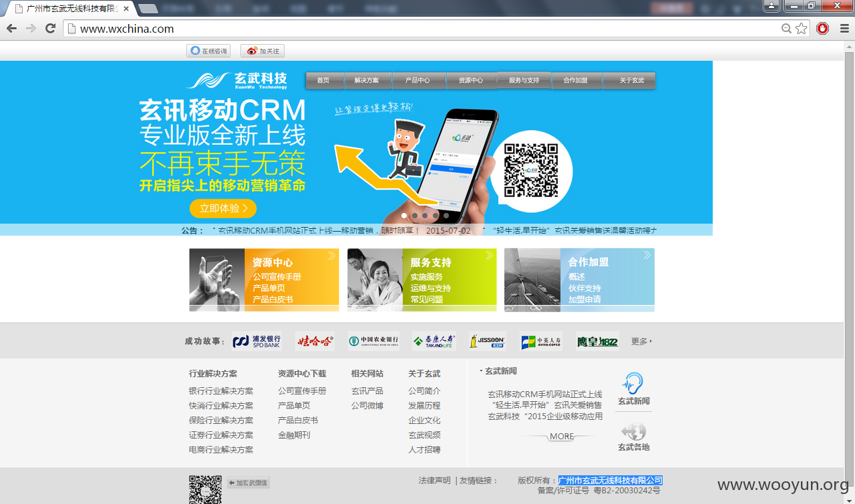
Task: Select the last carousel indicator dot
Action: click(446, 216)
